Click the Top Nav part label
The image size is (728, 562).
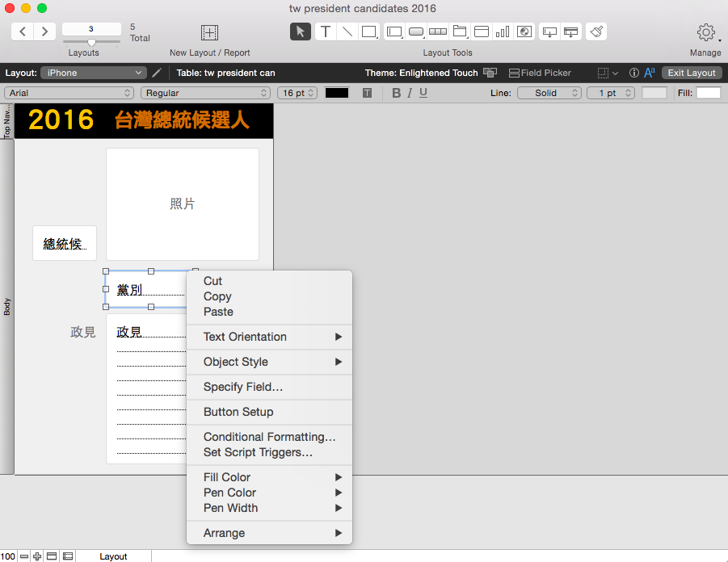pos(6,121)
